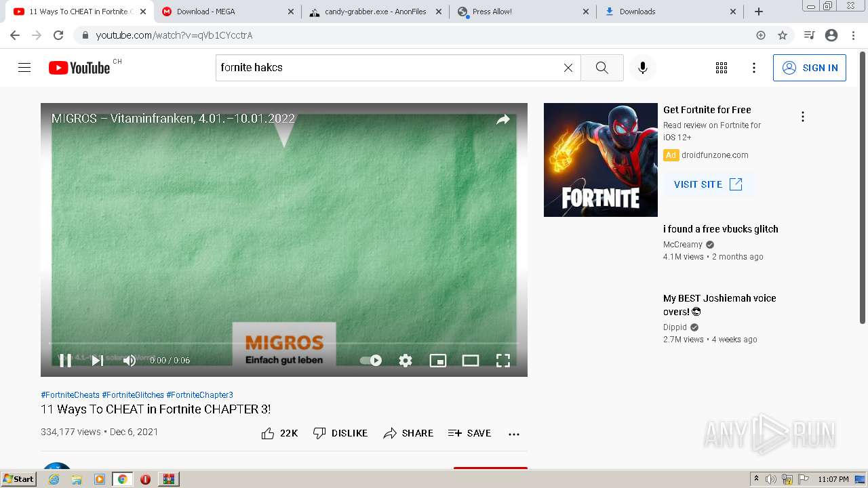Open Dippid channel
This screenshot has height=488, width=868.
coord(675,327)
